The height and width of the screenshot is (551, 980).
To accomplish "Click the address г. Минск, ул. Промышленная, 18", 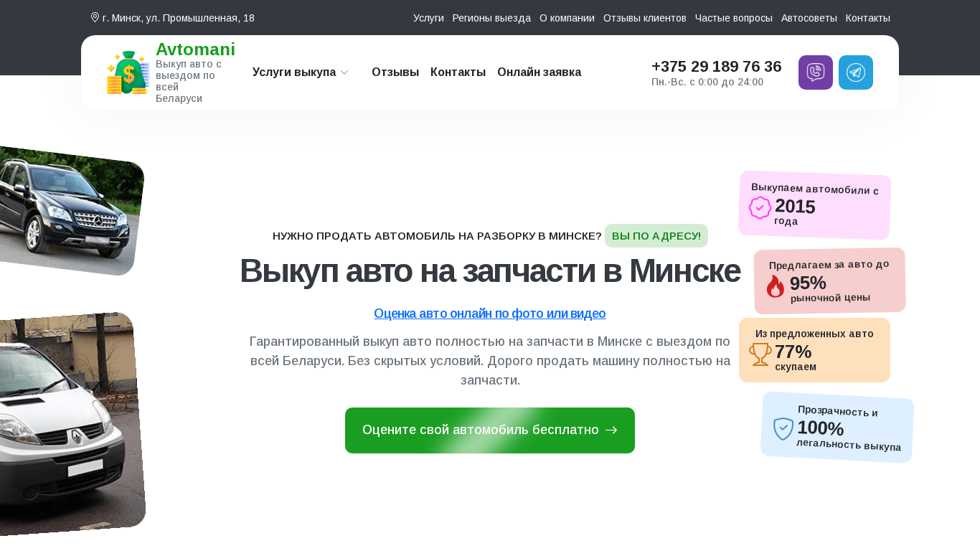I will coord(178,18).
